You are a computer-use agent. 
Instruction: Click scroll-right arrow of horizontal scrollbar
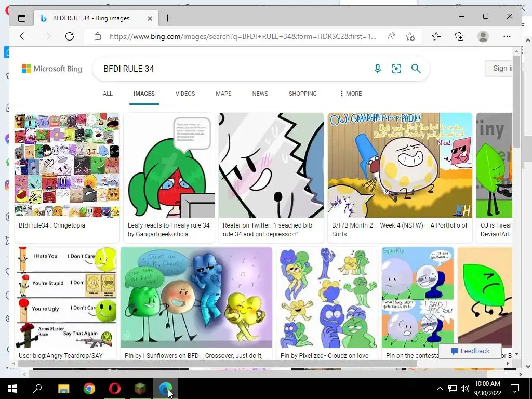508,363
